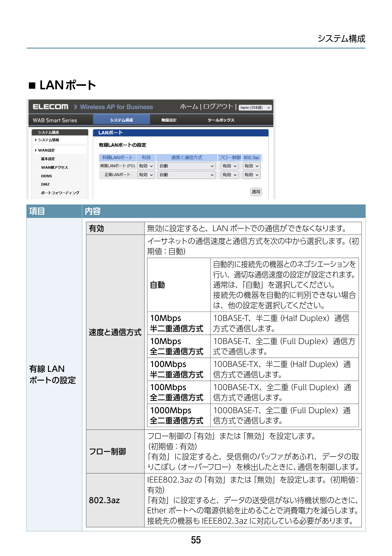Image resolution: width=392 pixels, height=556 pixels.
Task: Click the 100Mbps 全二重通信方式 table cell
Action: coord(179,393)
